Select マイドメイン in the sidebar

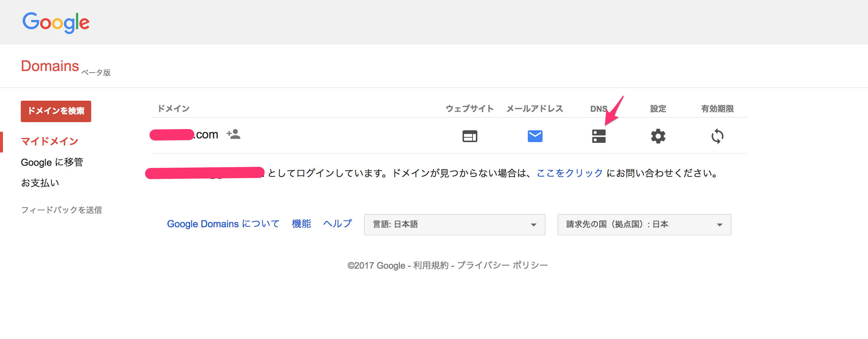[50, 141]
